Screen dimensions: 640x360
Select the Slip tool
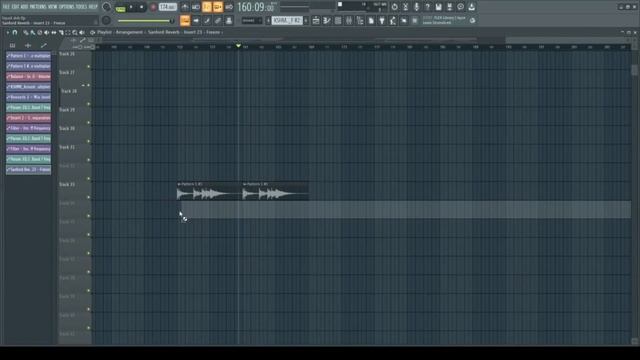tap(54, 33)
